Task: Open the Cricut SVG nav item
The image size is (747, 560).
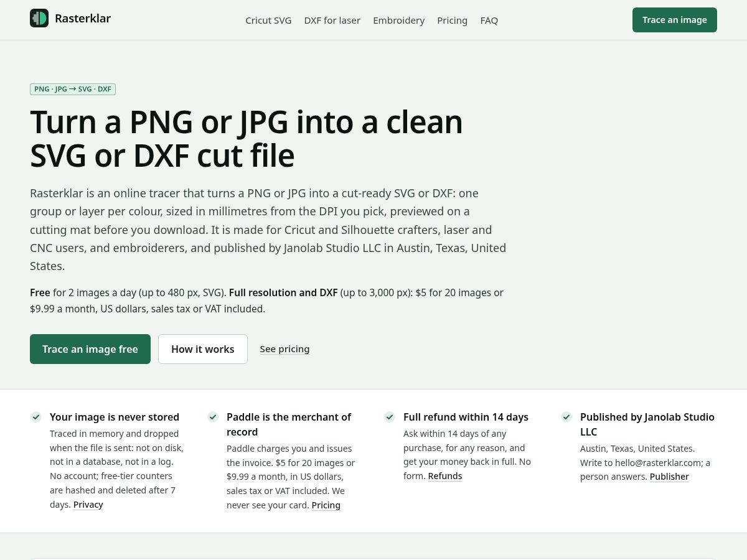Action: (268, 20)
